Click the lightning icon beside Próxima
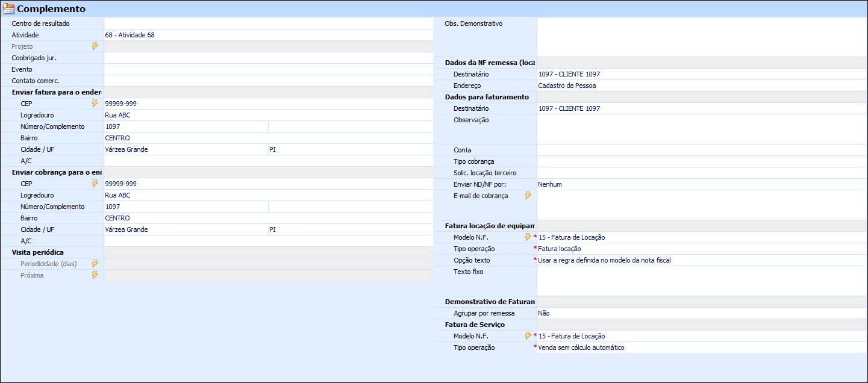 [95, 275]
